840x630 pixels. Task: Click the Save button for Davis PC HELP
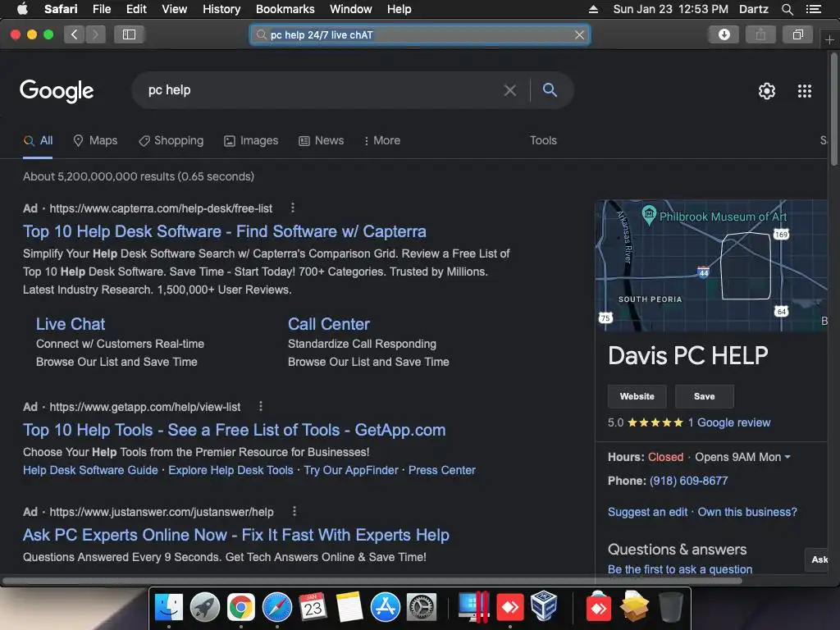tap(705, 396)
